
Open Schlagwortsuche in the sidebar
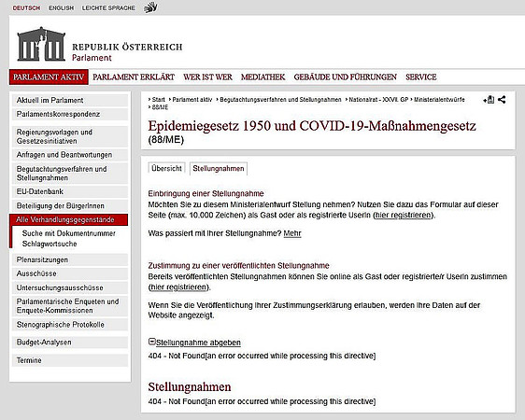pos(50,244)
